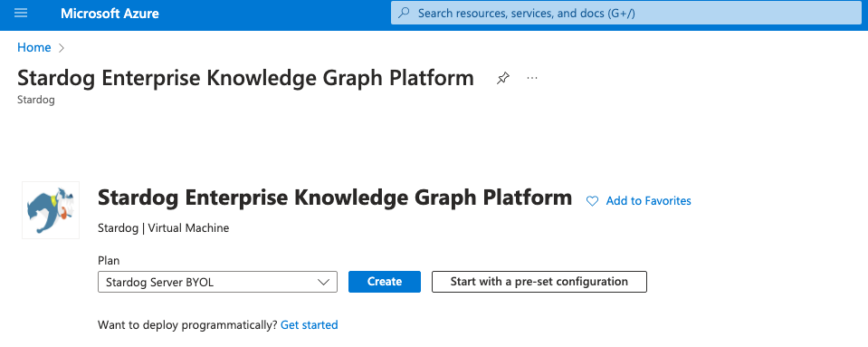868x347 pixels.
Task: Open the ellipsis more options menu
Action: pyautogui.click(x=532, y=78)
